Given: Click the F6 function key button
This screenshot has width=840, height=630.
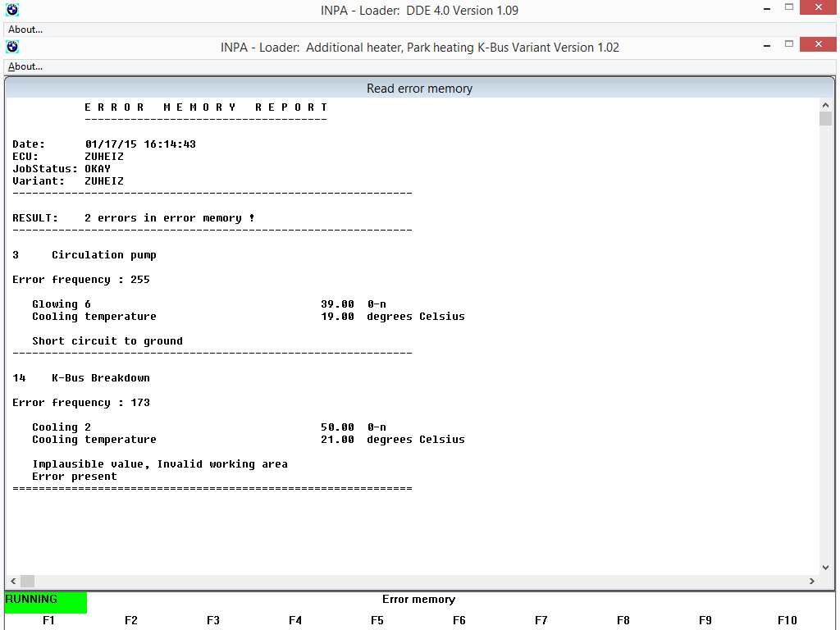Looking at the screenshot, I should coord(459,620).
